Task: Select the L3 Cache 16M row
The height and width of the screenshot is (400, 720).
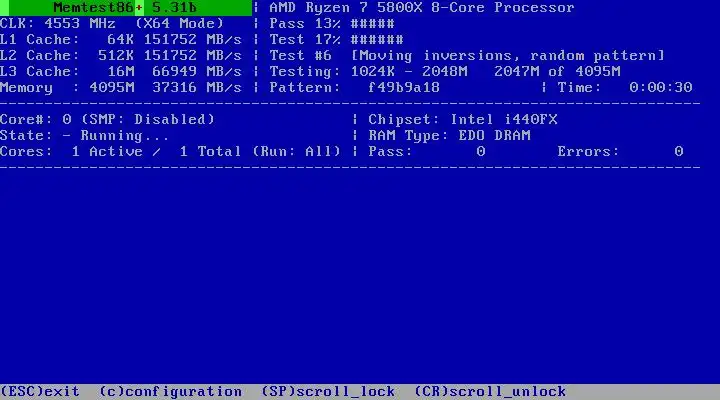Action: point(121,72)
